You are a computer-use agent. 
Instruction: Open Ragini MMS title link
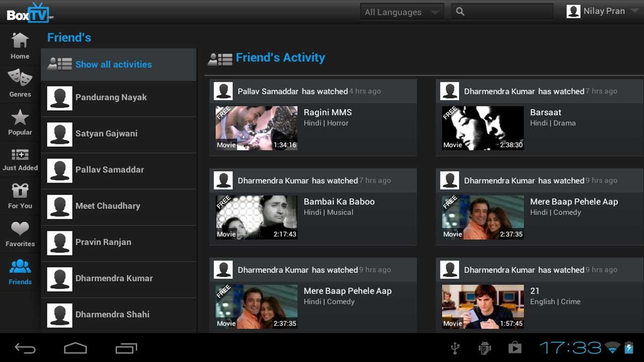(328, 112)
